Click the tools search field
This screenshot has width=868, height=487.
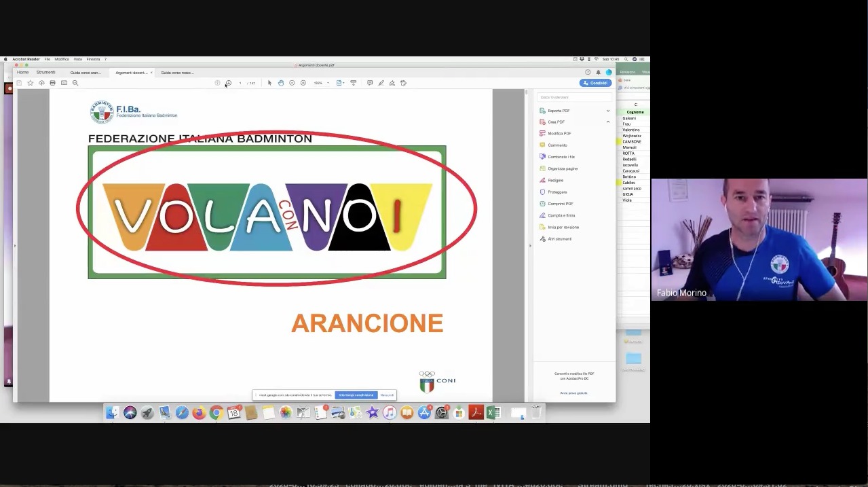pos(574,97)
